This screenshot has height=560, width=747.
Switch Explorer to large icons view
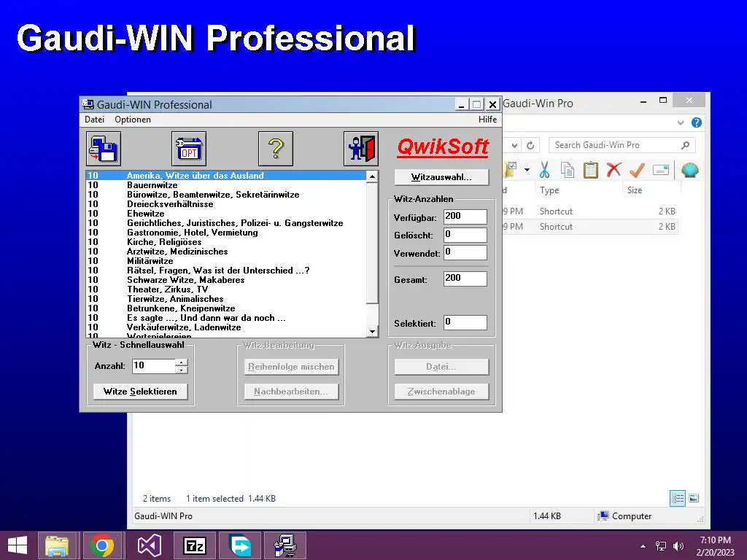(694, 499)
